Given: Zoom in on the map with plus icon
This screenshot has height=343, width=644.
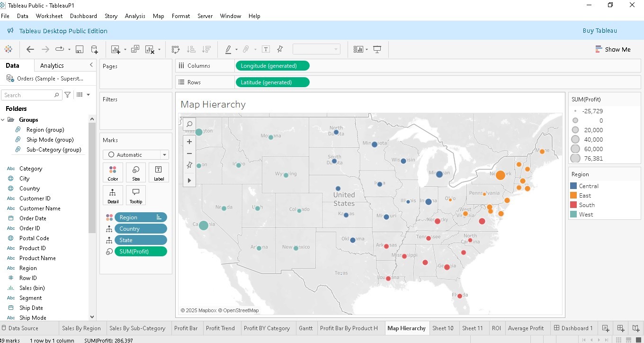Looking at the screenshot, I should 189,141.
